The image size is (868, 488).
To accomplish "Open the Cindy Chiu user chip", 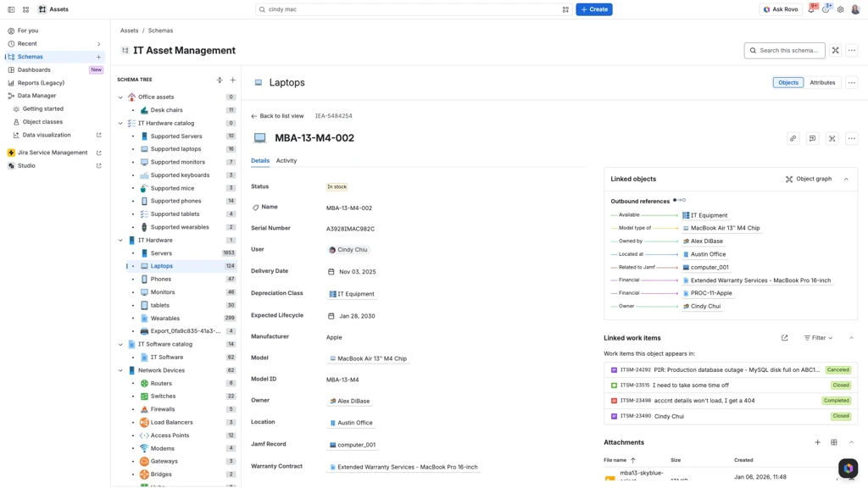I will [348, 250].
